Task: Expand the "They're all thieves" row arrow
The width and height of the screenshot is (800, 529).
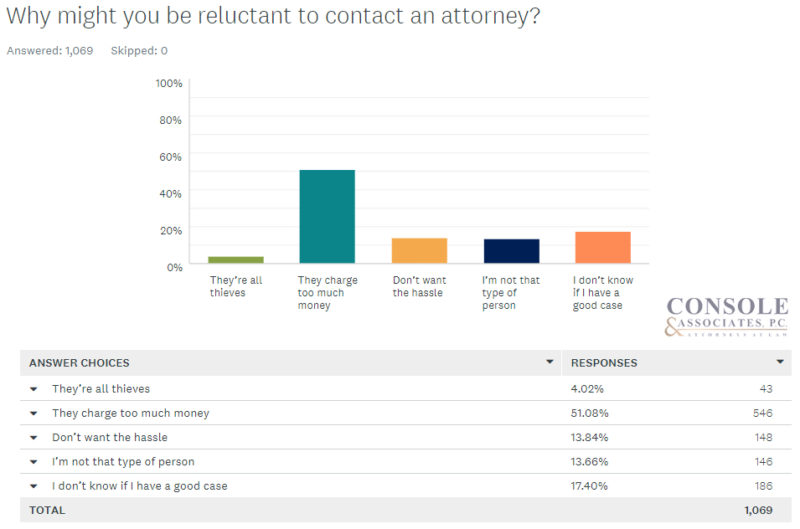Action: [33, 388]
